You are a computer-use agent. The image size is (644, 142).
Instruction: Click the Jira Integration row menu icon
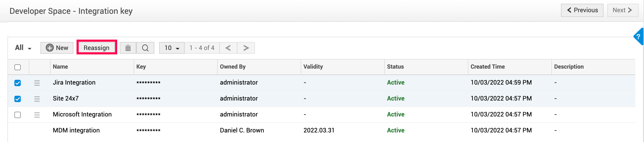[37, 83]
